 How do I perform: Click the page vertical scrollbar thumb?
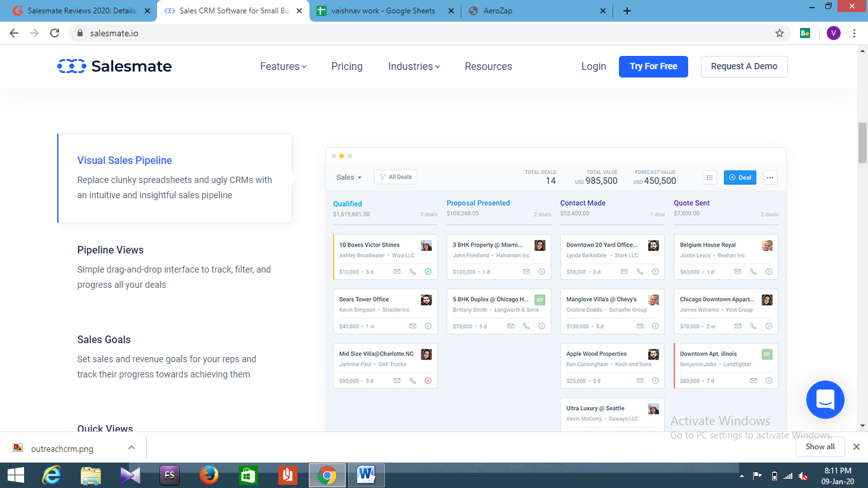click(862, 143)
